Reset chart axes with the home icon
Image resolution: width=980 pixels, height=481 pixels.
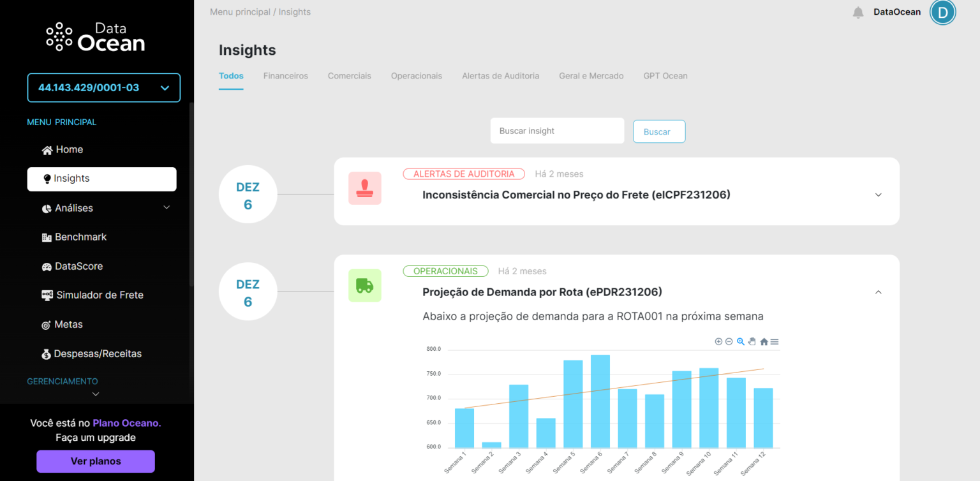(764, 341)
